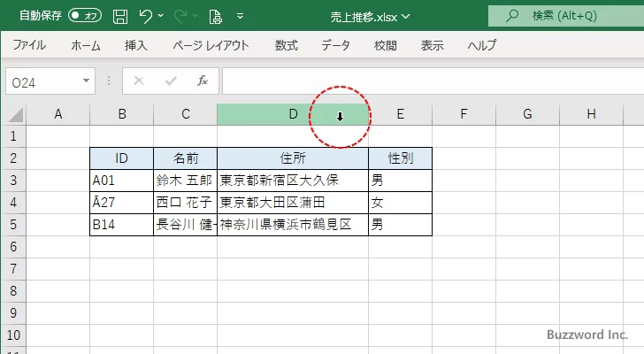Click the Undo arrow icon

(x=146, y=15)
